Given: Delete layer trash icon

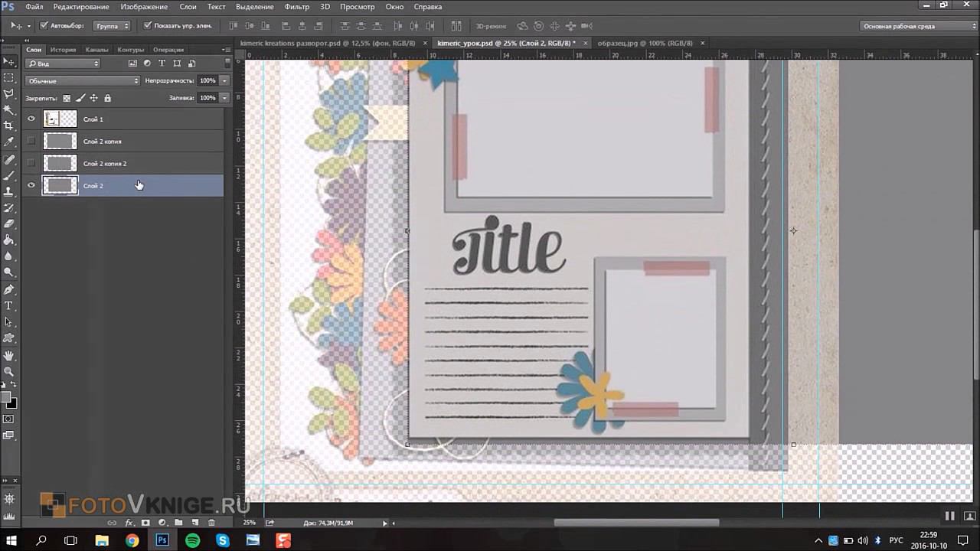Looking at the screenshot, I should pyautogui.click(x=211, y=523).
